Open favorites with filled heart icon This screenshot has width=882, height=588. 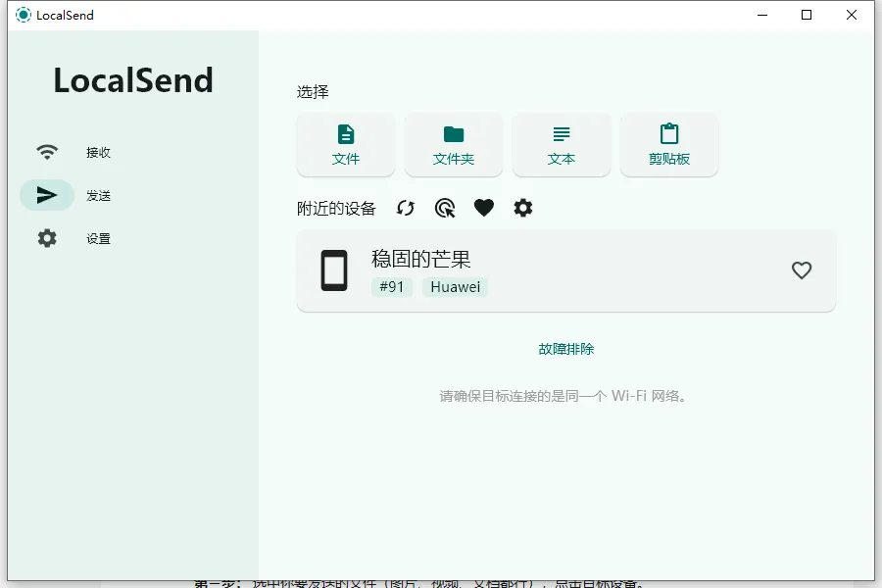484,208
